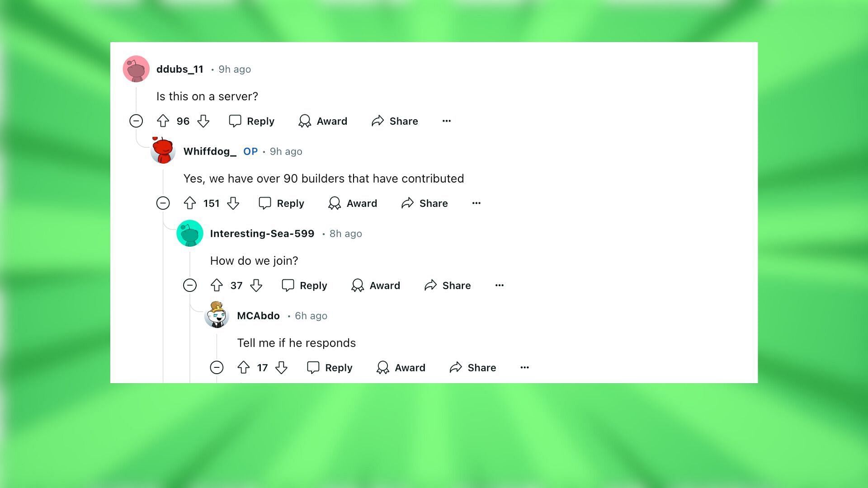Open Share menu on MCAbdo comment
The height and width of the screenshot is (488, 868).
pos(473,367)
